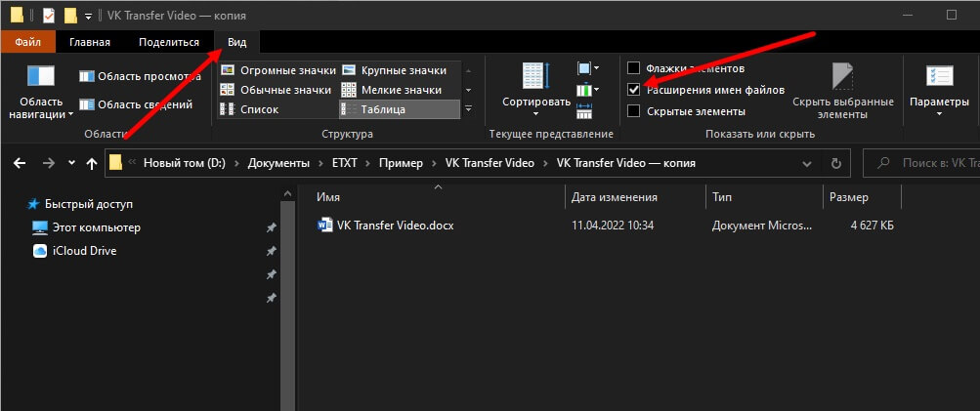
Task: Select the Huge icons (Огромные значки) layout
Action: tap(277, 70)
